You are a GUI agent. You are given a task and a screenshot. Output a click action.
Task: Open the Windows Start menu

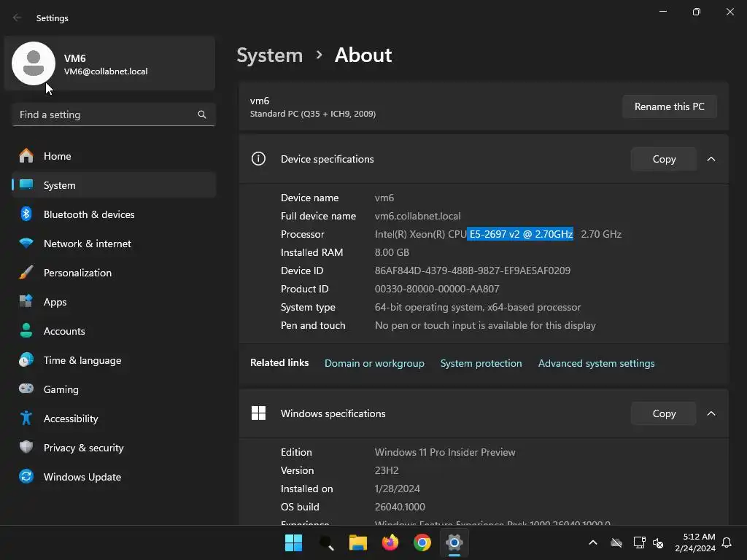pos(293,542)
